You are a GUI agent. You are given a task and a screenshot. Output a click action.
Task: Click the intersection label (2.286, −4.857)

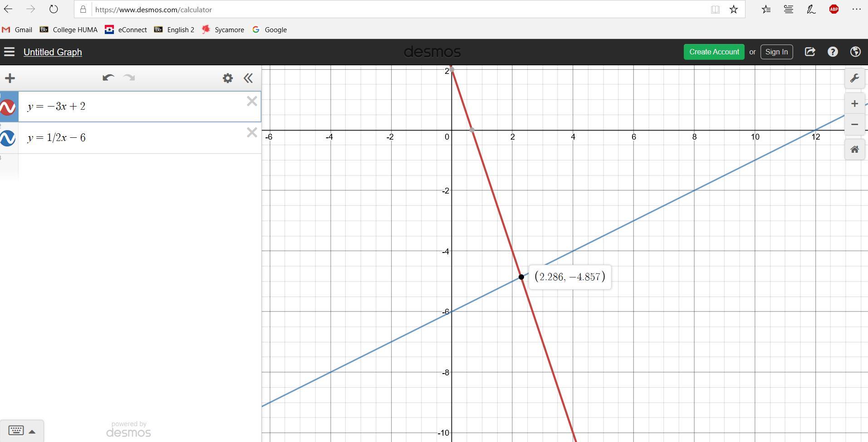(570, 277)
